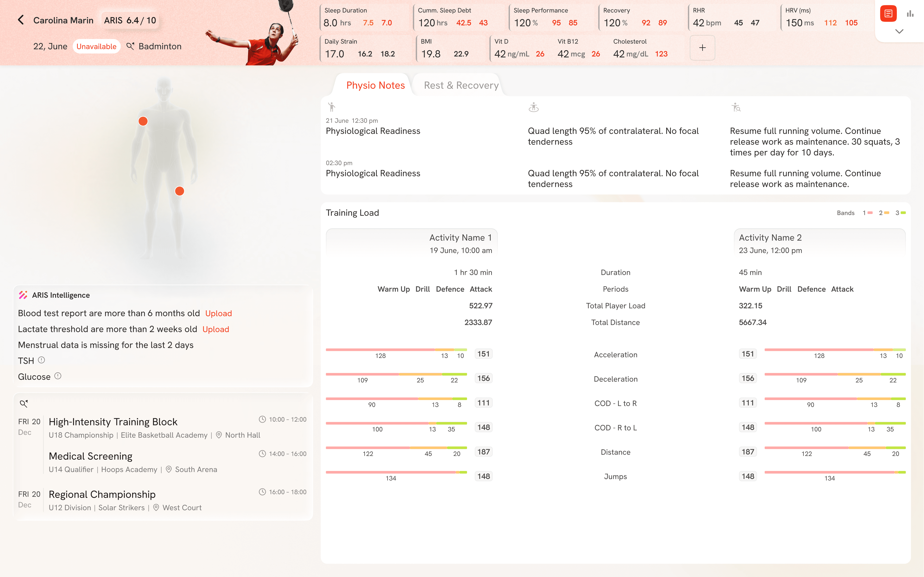This screenshot has height=577, width=924.
Task: Open the red notes view icon
Action: click(x=888, y=14)
